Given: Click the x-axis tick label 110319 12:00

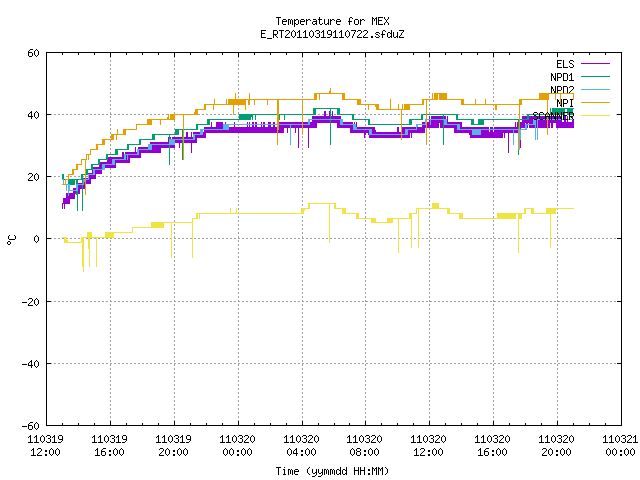Looking at the screenshot, I should [45, 446].
